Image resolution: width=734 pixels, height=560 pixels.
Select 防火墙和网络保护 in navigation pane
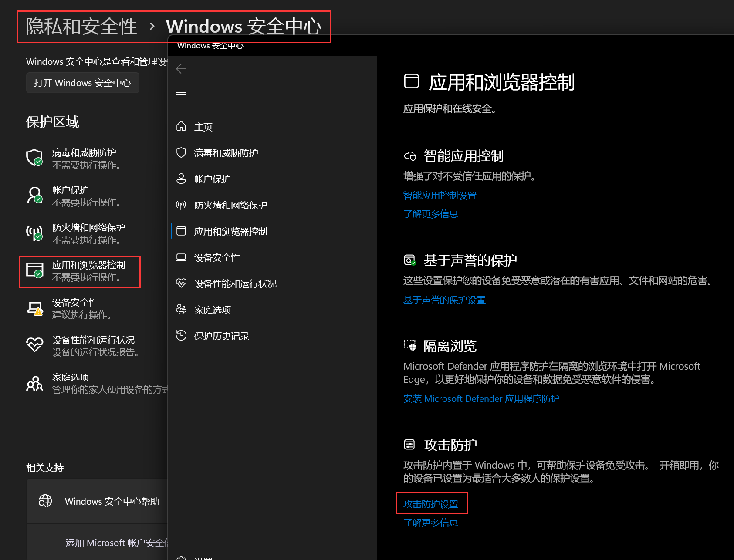[273, 205]
